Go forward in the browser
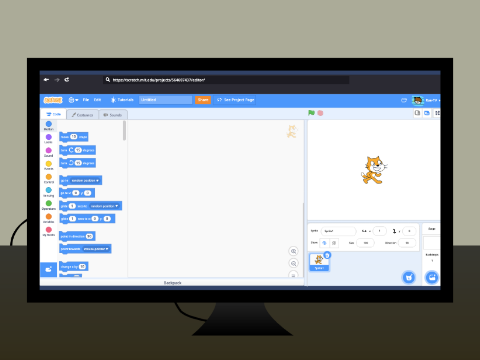The width and height of the screenshot is (480, 360). 57,80
